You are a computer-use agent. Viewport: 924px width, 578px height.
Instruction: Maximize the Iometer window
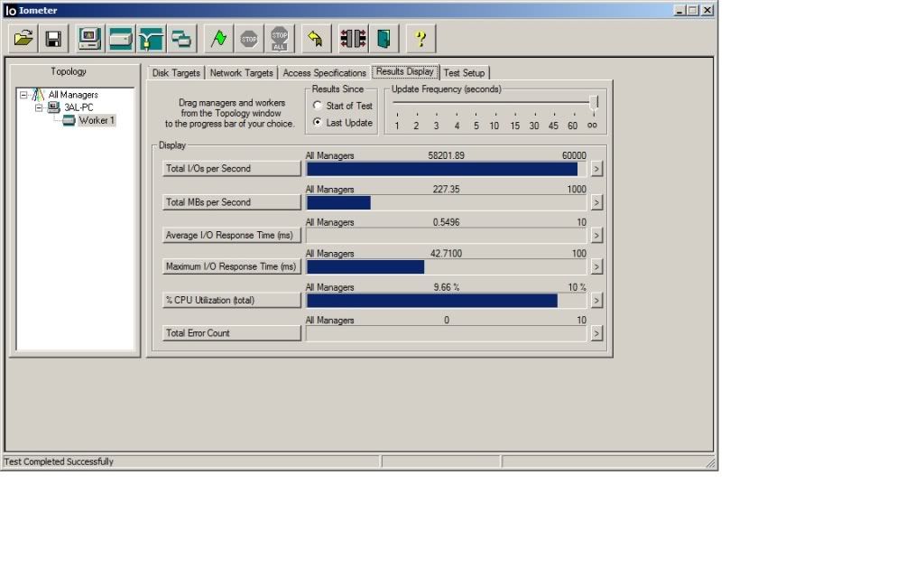pyautogui.click(x=693, y=10)
